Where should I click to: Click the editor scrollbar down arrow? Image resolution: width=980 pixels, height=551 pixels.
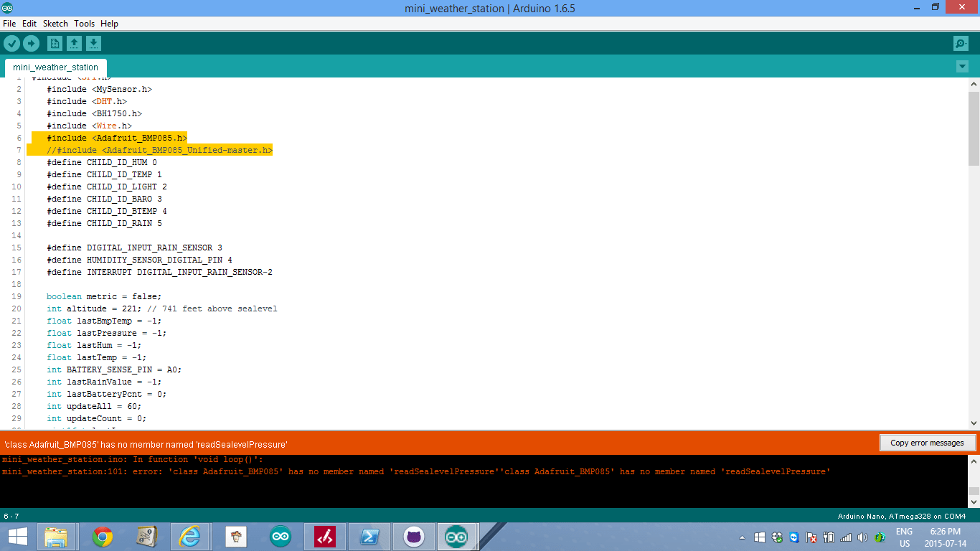tap(974, 424)
